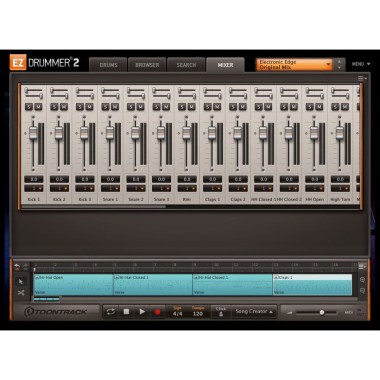Image resolution: width=380 pixels, height=380 pixels.
Task: Mute the Snare 1 channel
Action: point(115,107)
